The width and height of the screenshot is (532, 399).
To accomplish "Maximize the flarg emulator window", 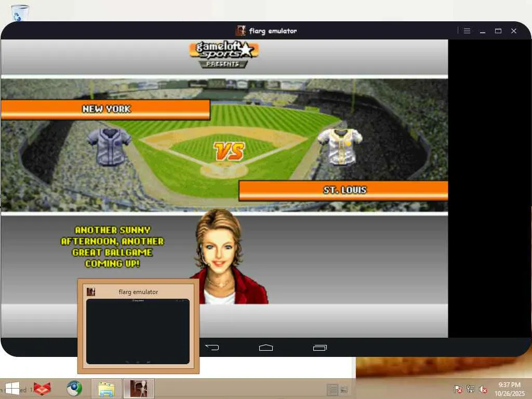I will 498,31.
